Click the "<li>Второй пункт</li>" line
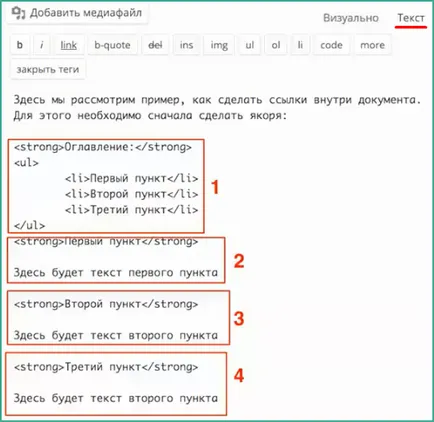The image size is (434, 422). click(132, 194)
